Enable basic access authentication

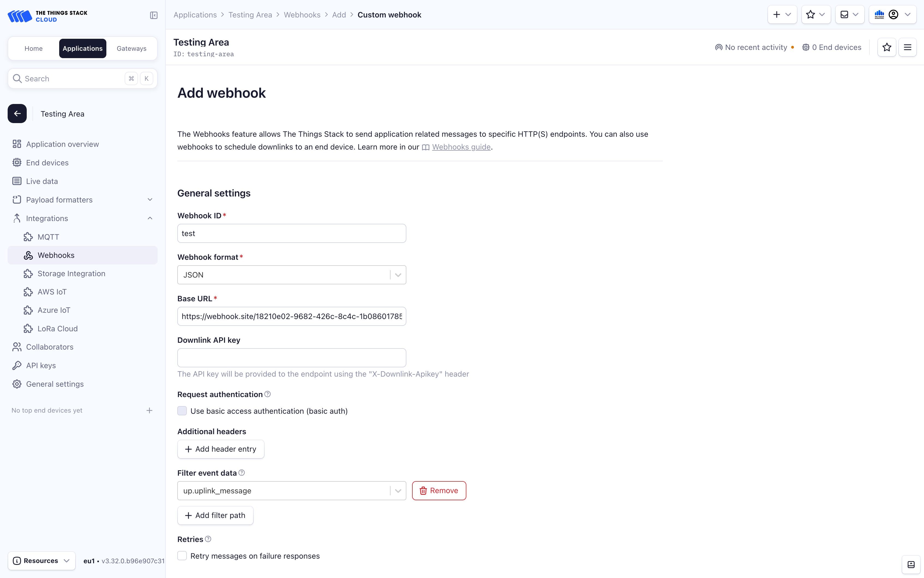[182, 410]
